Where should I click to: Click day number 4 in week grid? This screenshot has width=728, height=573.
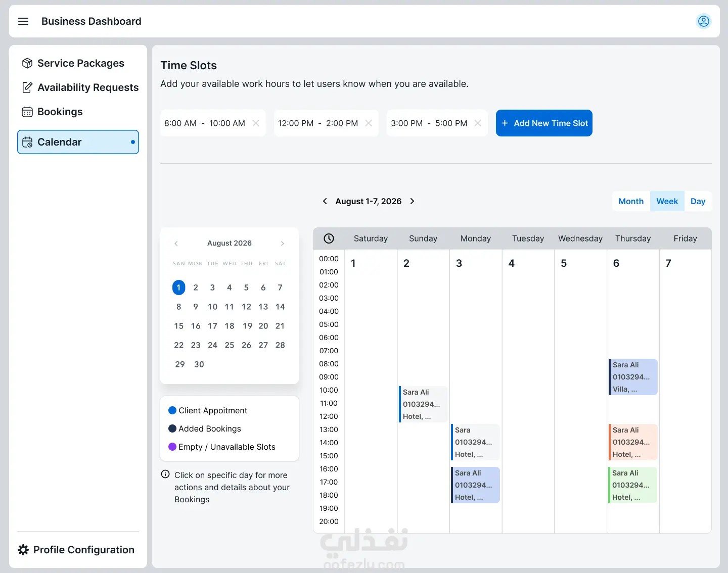click(511, 263)
